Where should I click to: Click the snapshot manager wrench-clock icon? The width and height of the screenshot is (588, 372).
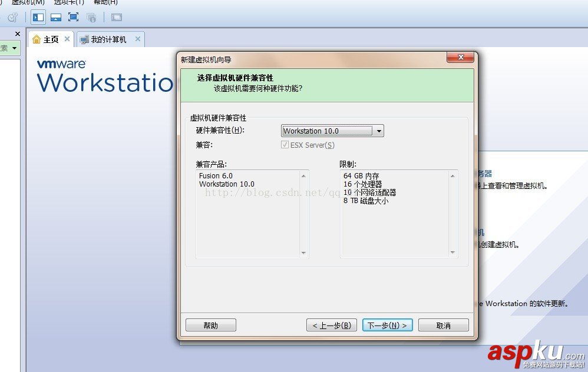13,17
